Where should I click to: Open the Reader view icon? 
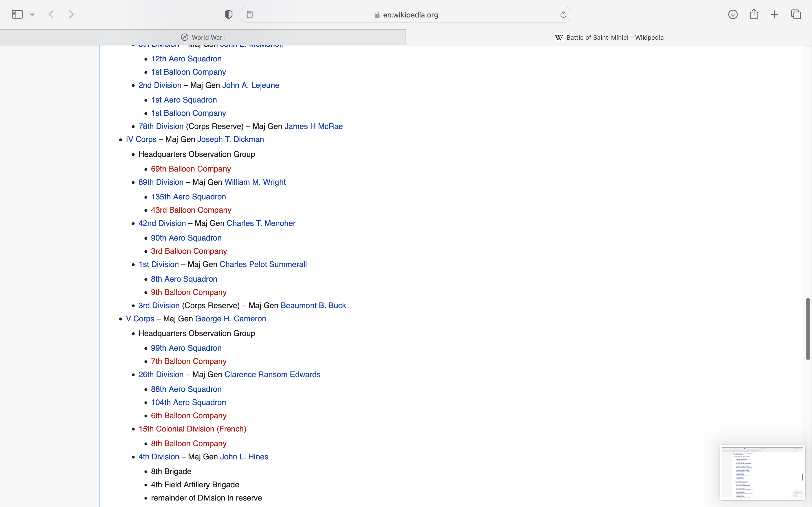coord(250,14)
